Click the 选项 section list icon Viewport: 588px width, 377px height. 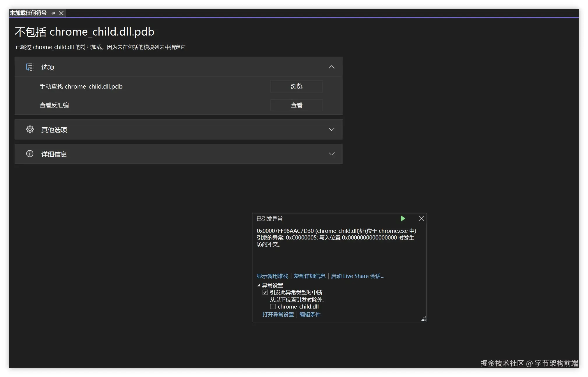click(x=30, y=67)
